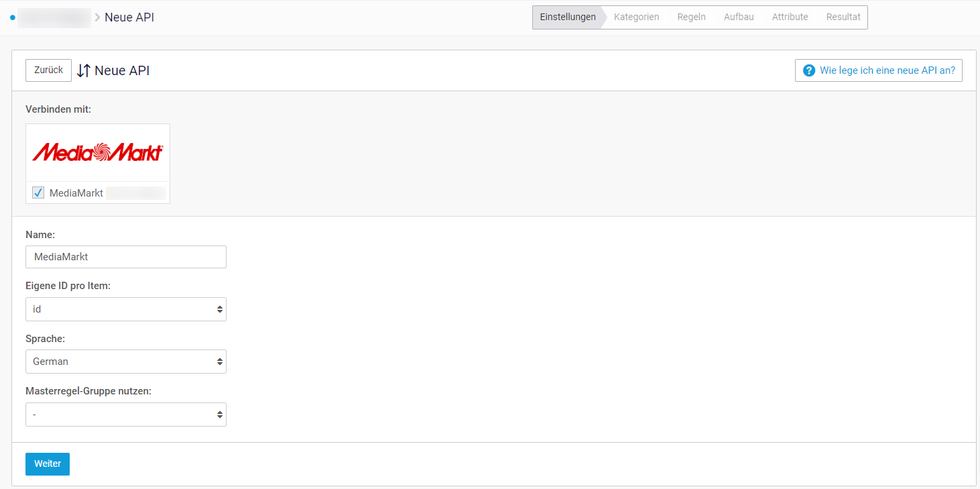Click the blue question mark help icon
The image size is (980, 489).
coord(809,70)
